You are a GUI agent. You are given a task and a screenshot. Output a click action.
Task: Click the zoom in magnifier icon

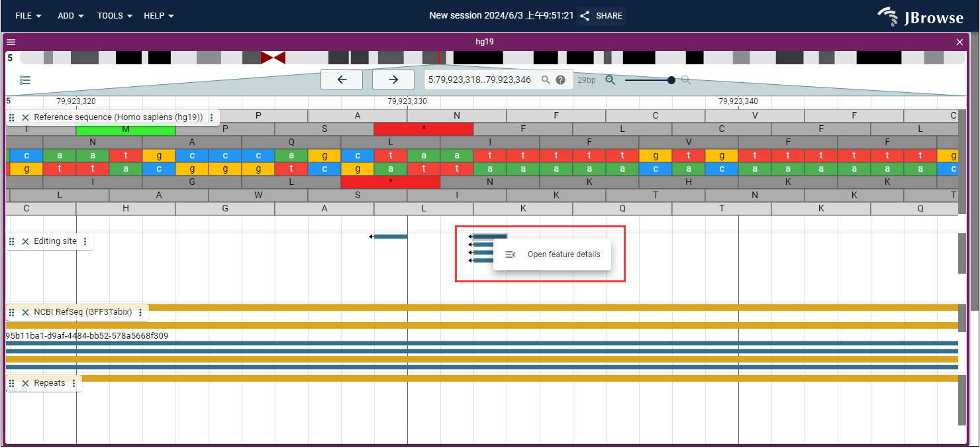pyautogui.click(x=686, y=80)
